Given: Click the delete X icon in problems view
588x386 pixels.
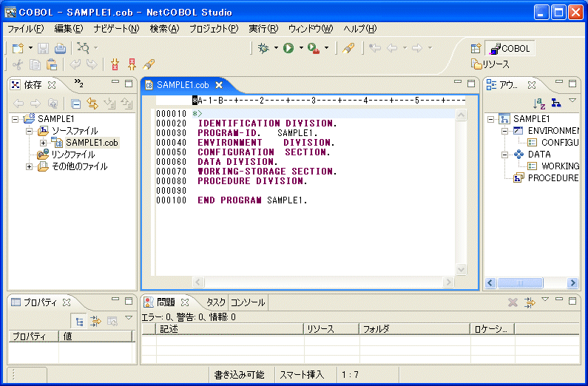Looking at the screenshot, I should (513, 302).
